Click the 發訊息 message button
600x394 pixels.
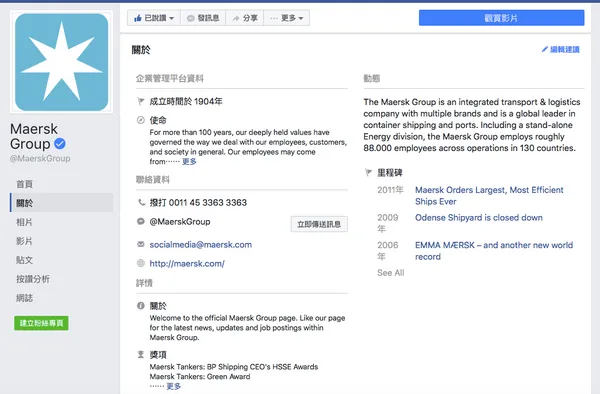[x=203, y=18]
